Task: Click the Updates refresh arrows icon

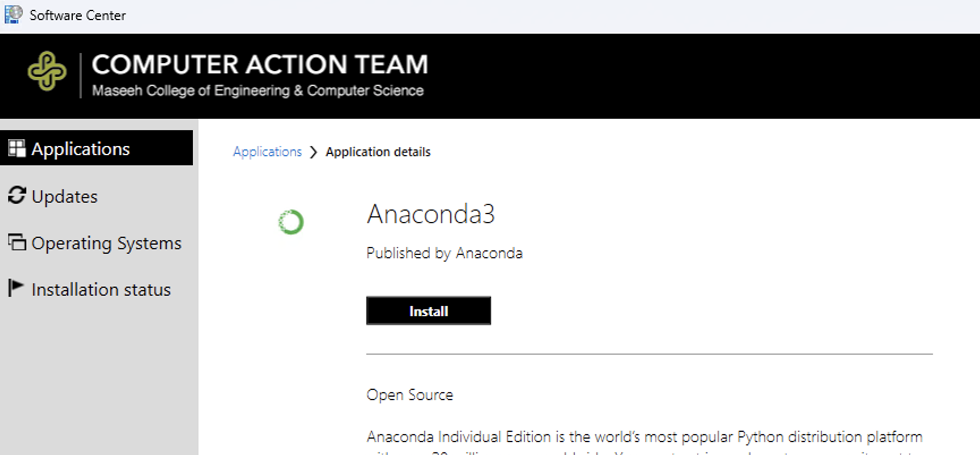Action: tap(16, 195)
